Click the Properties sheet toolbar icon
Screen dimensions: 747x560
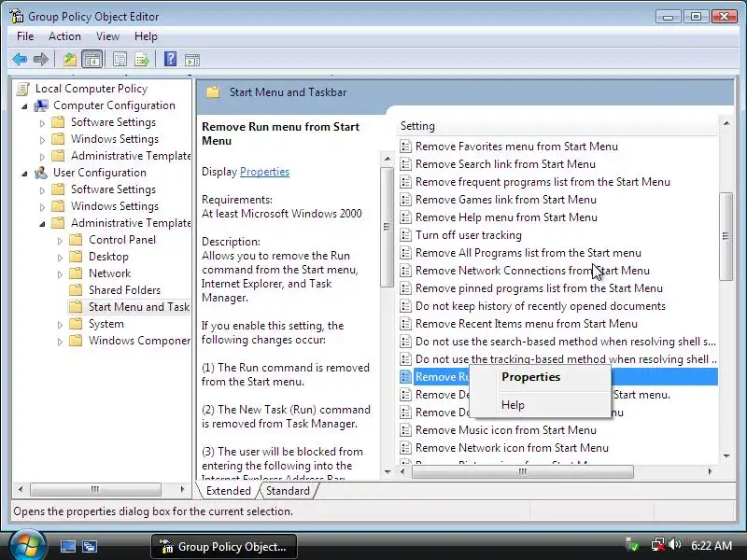coord(120,60)
